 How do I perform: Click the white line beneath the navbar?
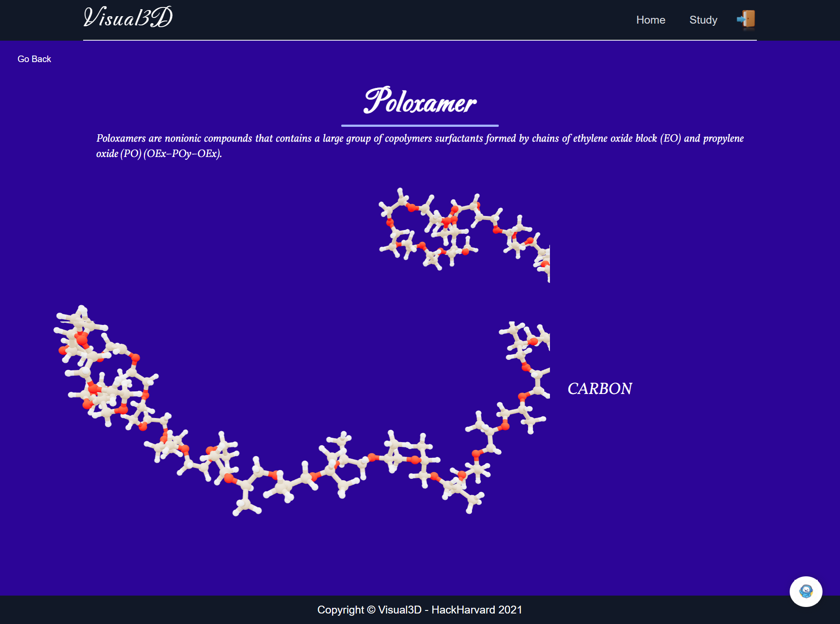click(420, 40)
